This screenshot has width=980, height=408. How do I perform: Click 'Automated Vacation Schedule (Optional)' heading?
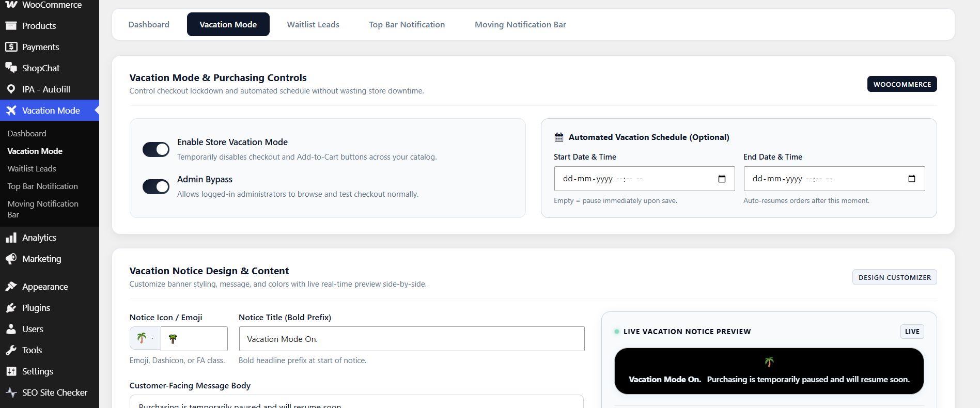pos(649,137)
